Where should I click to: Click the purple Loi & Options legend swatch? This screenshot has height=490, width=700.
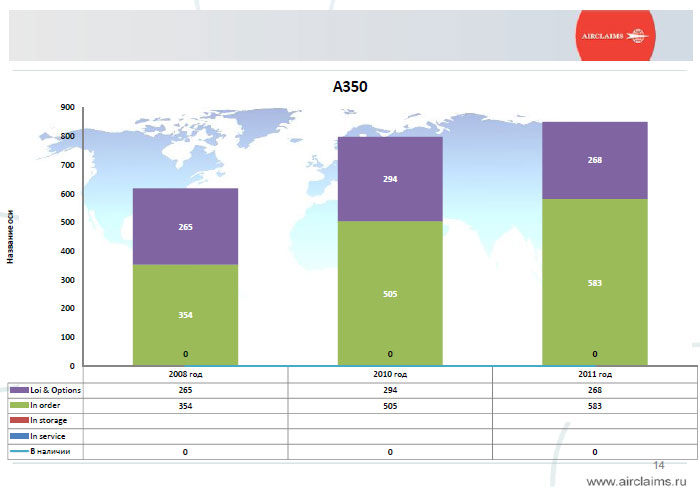19,390
